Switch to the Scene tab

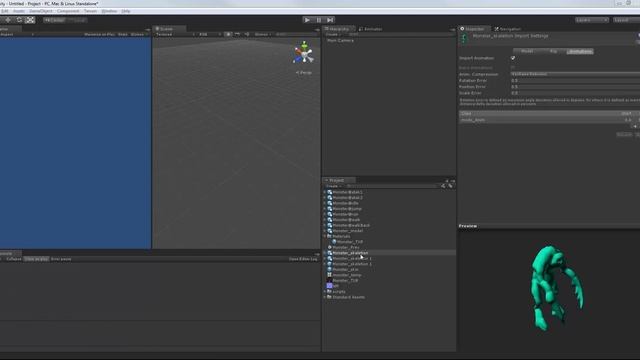point(169,29)
